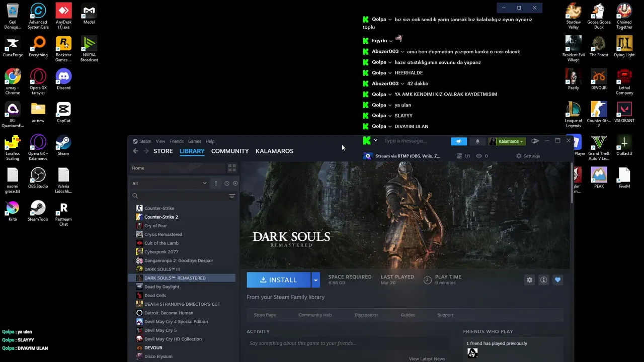
Task: Select Cyberpunk 2077 in the game list
Action: tap(161, 252)
